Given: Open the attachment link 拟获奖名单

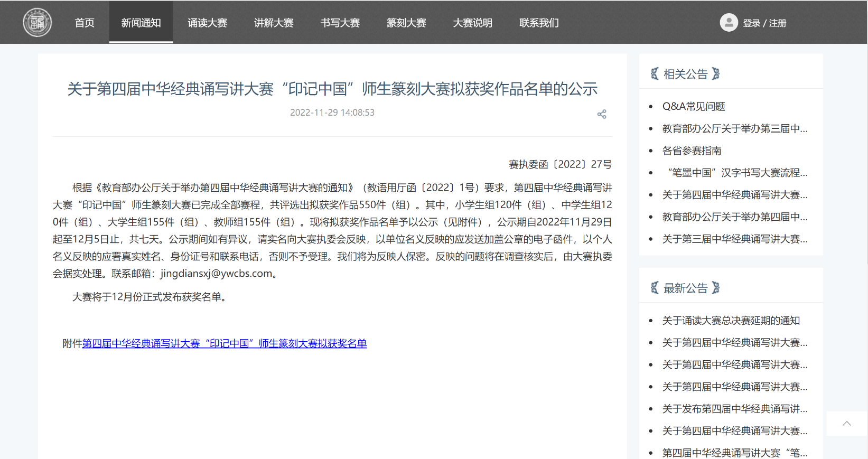Looking at the screenshot, I should point(225,343).
